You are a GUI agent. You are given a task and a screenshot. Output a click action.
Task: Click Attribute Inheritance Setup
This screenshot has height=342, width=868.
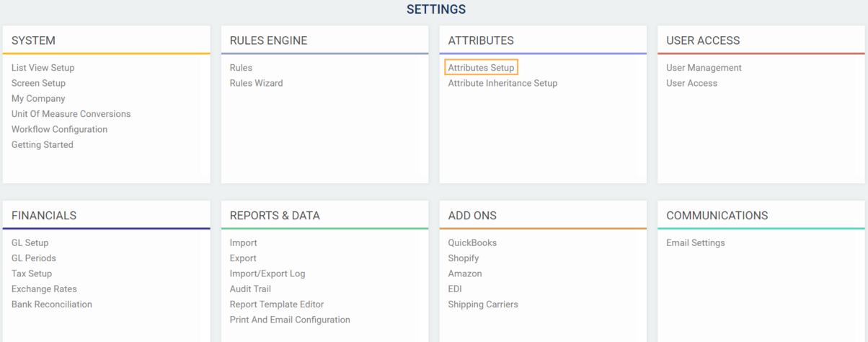coord(502,83)
